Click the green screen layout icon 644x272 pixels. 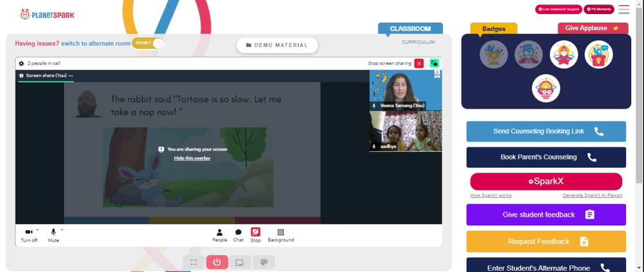(x=434, y=63)
